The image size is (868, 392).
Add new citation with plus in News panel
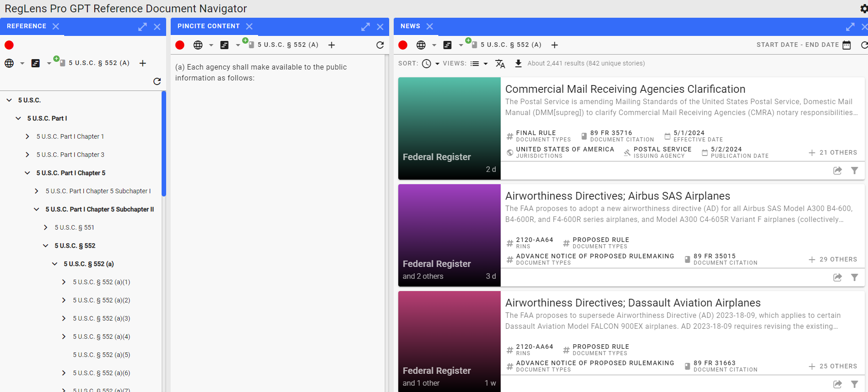(x=554, y=45)
